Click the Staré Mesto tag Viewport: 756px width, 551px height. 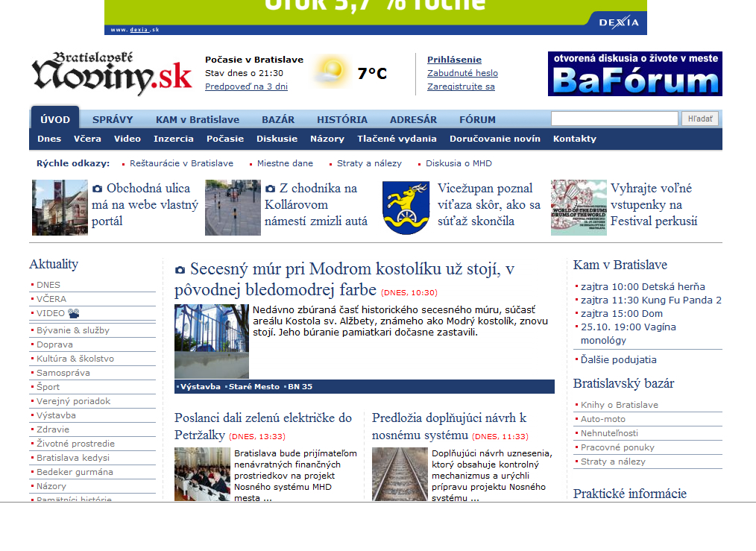coord(254,387)
